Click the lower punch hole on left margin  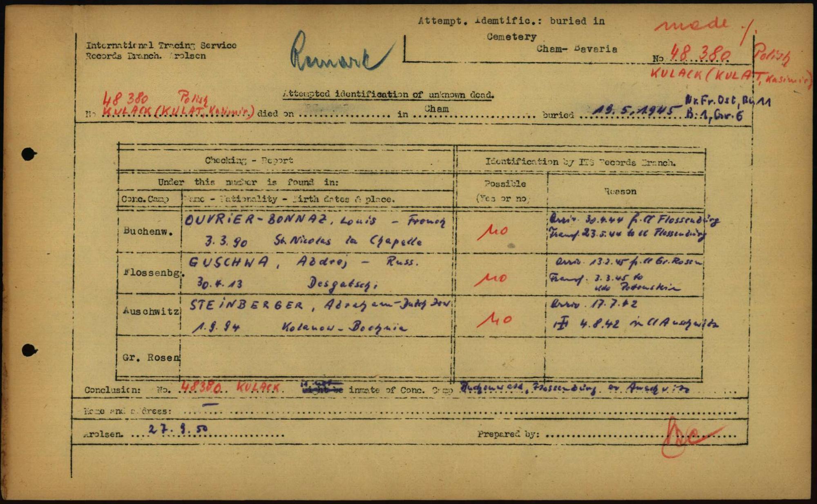pos(29,350)
